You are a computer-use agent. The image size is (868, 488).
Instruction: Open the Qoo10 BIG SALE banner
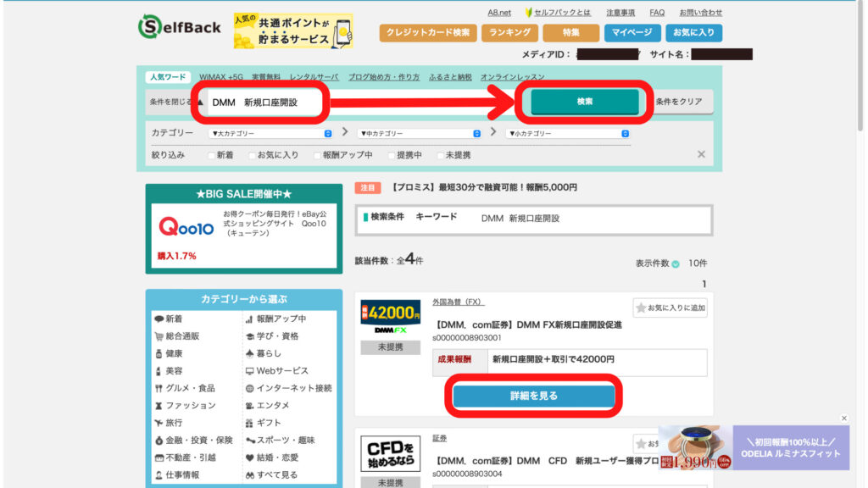[x=244, y=236]
